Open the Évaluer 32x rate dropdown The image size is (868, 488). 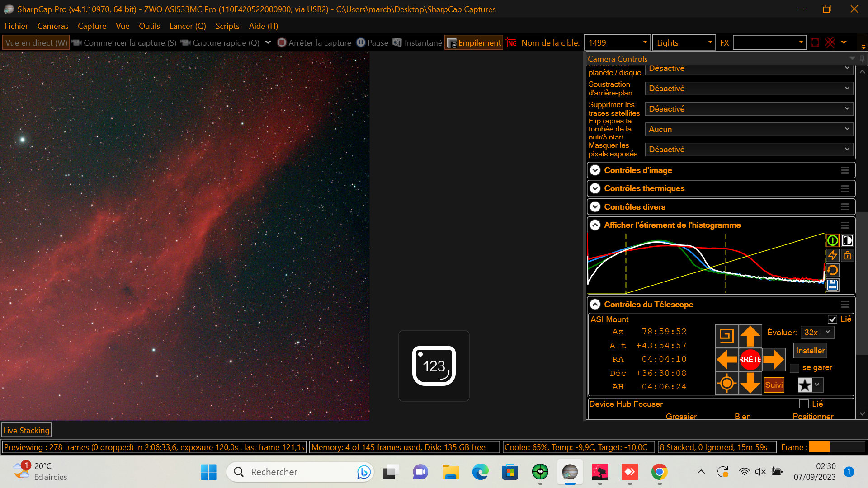(x=817, y=333)
